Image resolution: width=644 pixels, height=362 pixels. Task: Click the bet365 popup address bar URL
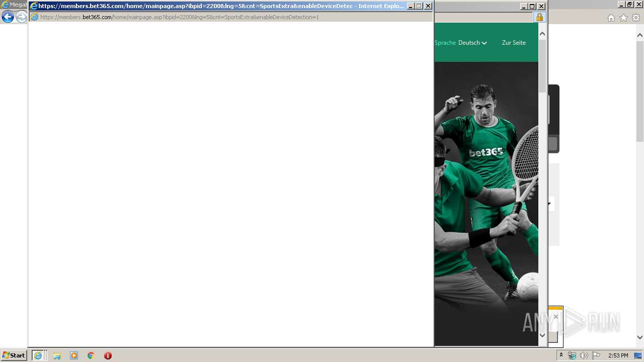point(179,17)
